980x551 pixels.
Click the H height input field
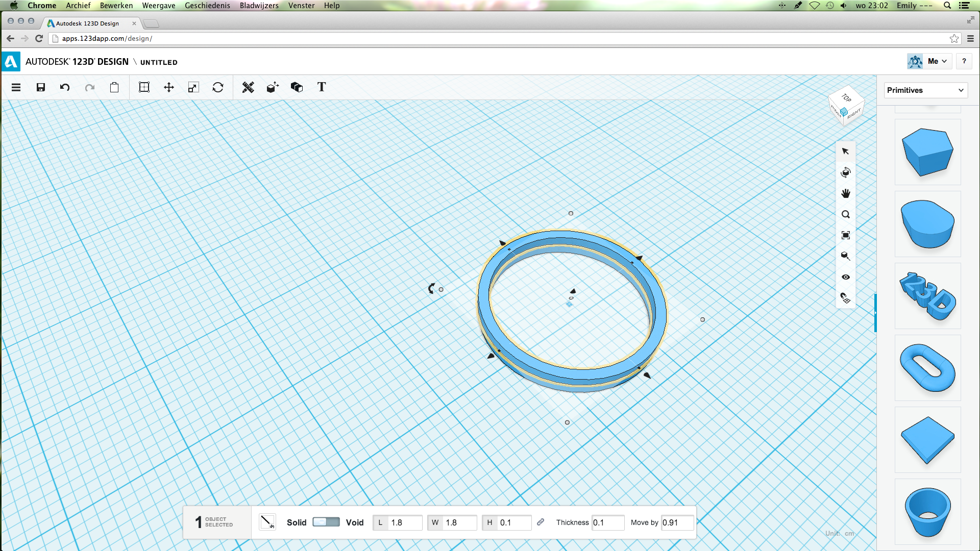click(514, 522)
